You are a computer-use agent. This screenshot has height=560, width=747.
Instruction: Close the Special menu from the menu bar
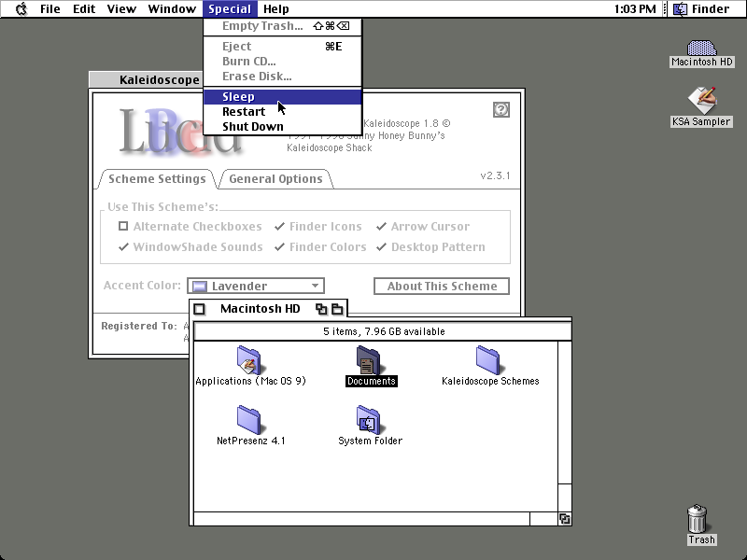coord(230,9)
